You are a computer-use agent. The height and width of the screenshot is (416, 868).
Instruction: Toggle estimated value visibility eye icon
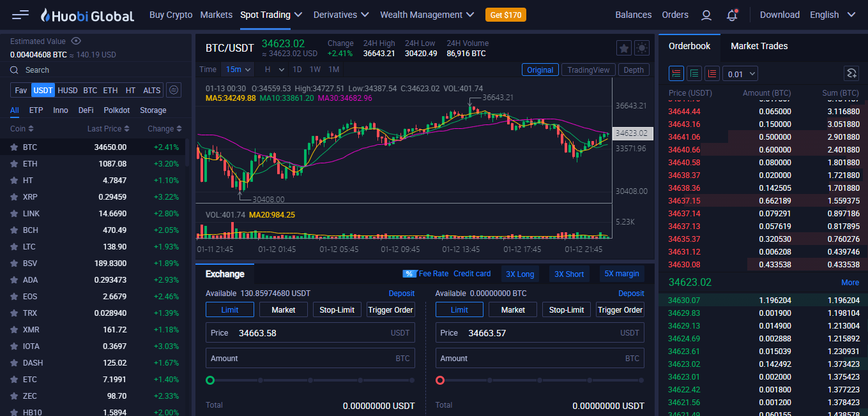76,41
